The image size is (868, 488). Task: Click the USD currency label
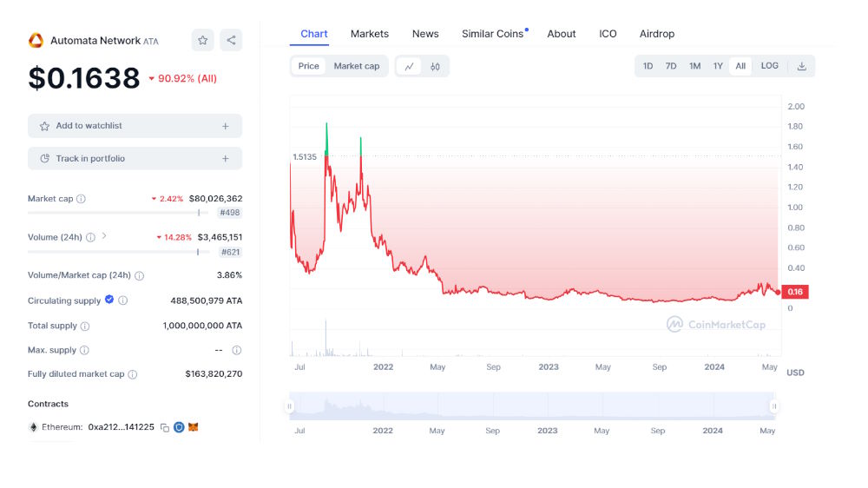point(795,373)
